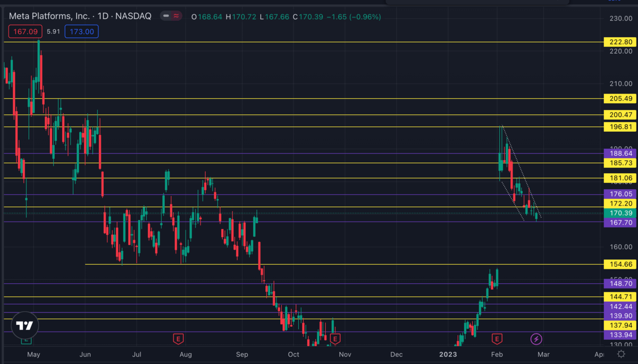Select the upper dotted trendline of February channel

(x=522, y=172)
